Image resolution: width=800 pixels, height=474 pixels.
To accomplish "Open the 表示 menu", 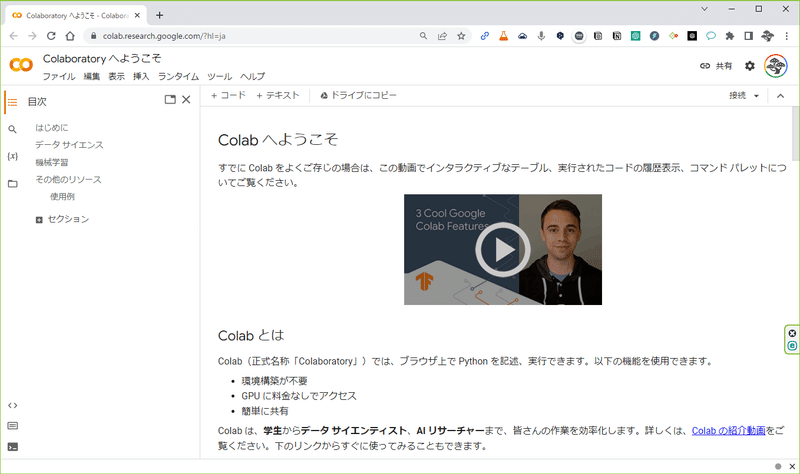I will [x=116, y=77].
